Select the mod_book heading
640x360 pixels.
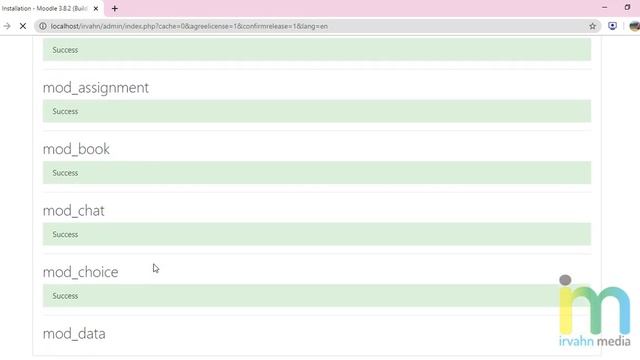76,149
